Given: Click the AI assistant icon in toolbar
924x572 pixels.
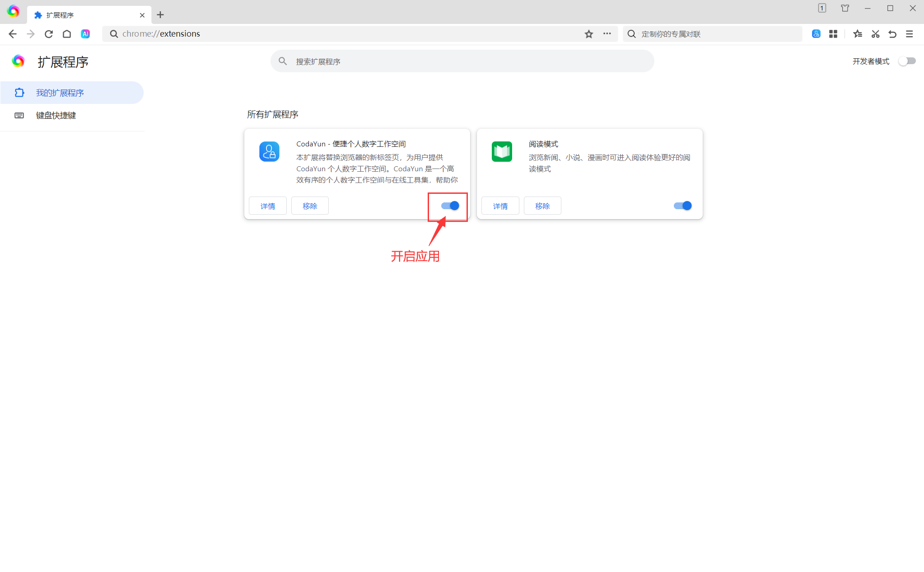Looking at the screenshot, I should [85, 34].
